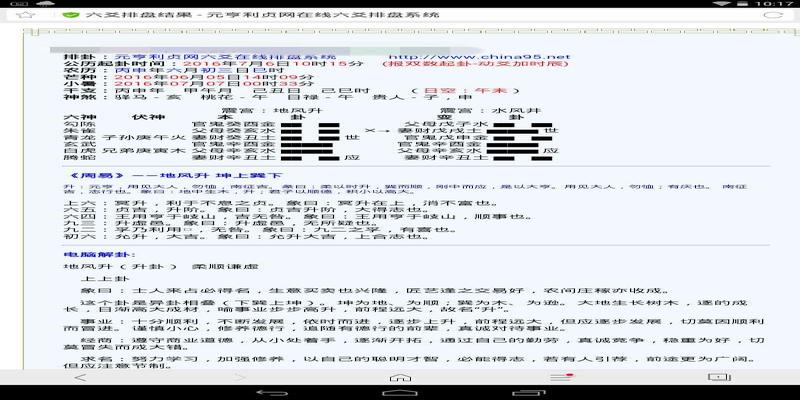Tap the WiFi indicator in status bar
The height and width of the screenshot is (400, 800).
(721, 4)
